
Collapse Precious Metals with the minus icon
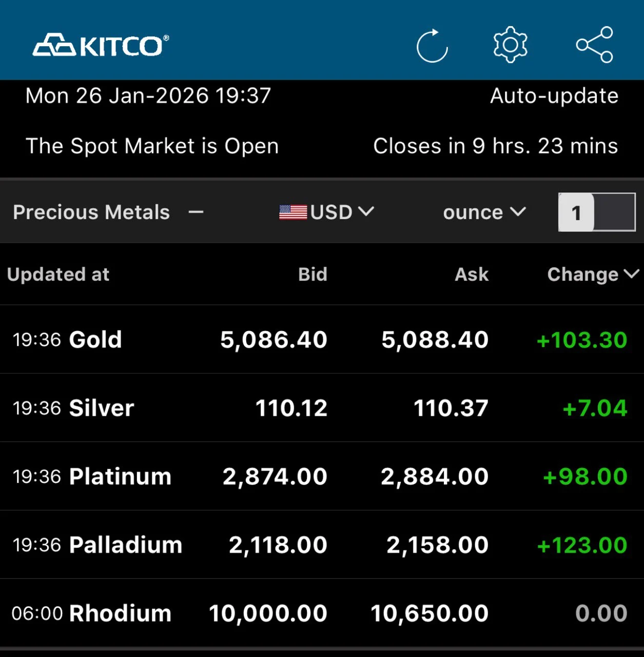(196, 212)
